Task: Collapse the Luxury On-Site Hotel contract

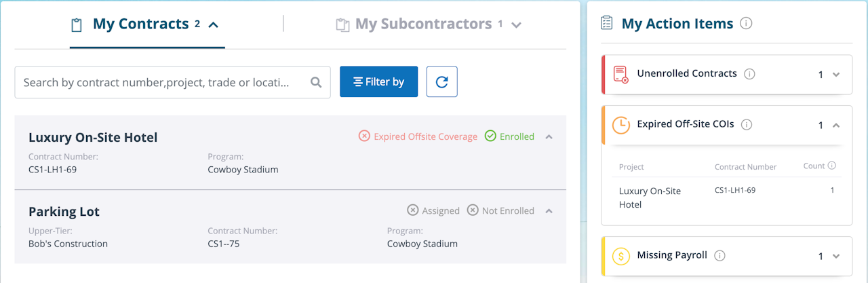Action: 549,137
